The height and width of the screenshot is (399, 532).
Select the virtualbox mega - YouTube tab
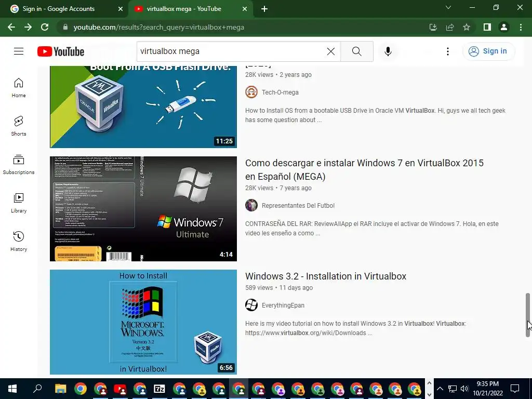190,9
